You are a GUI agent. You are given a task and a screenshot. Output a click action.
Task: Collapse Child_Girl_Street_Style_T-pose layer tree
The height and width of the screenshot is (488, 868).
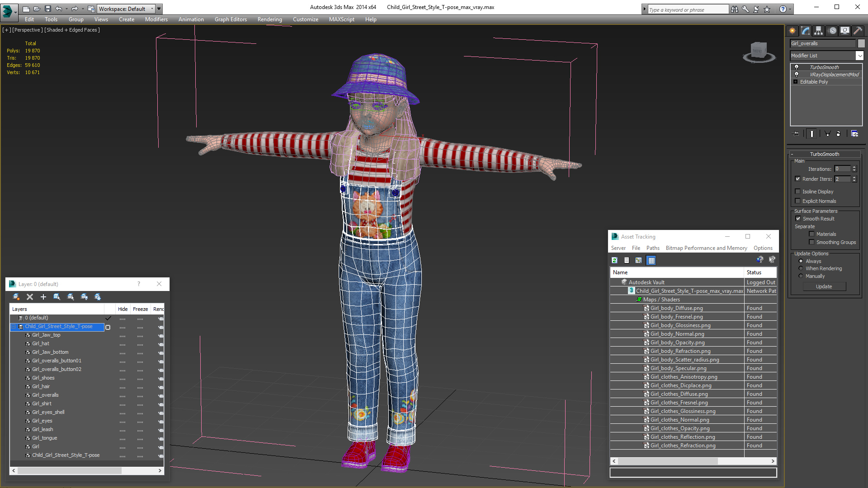pyautogui.click(x=14, y=327)
